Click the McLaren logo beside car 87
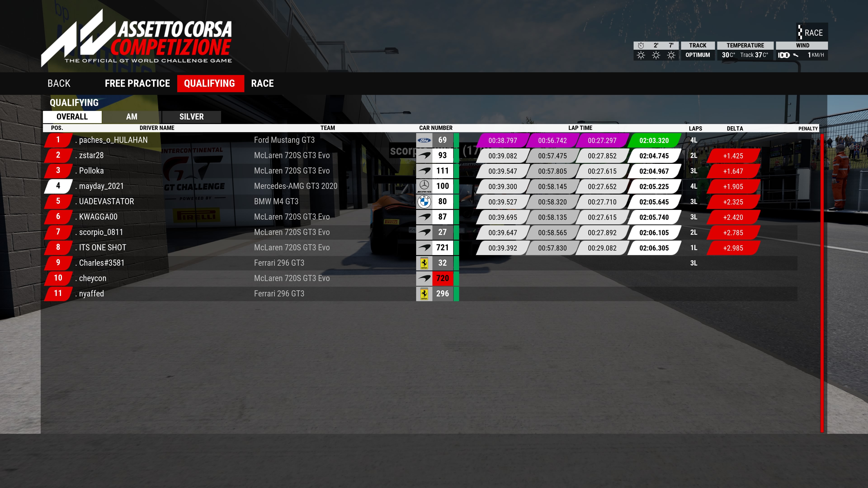The image size is (868, 488). pyautogui.click(x=424, y=217)
